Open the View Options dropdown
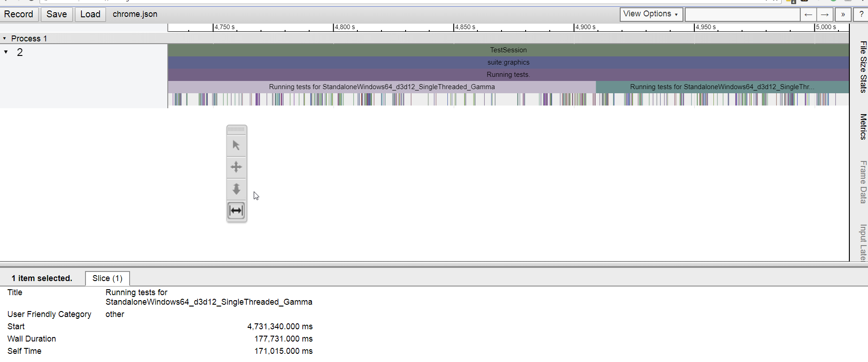Image resolution: width=868 pixels, height=362 pixels. point(651,14)
